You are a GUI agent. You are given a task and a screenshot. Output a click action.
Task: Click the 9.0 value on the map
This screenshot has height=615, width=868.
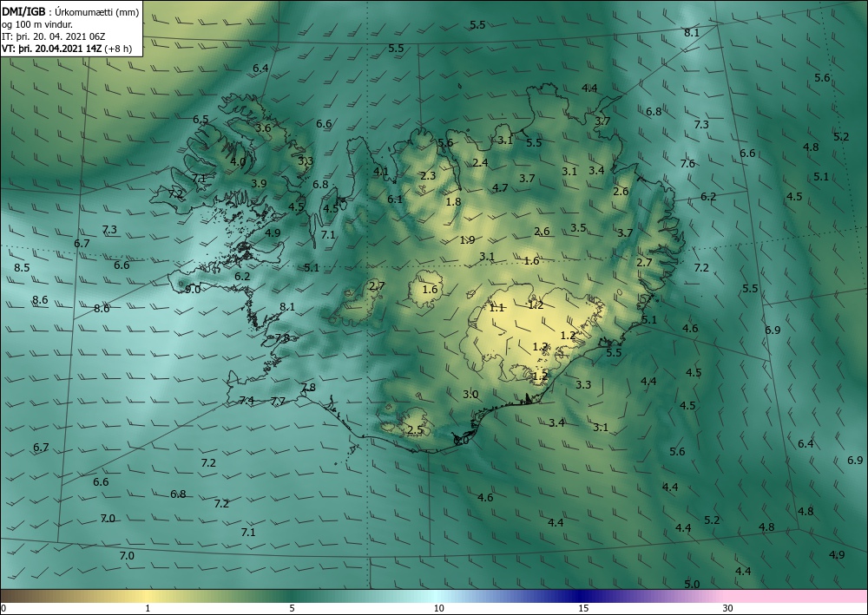(192, 289)
